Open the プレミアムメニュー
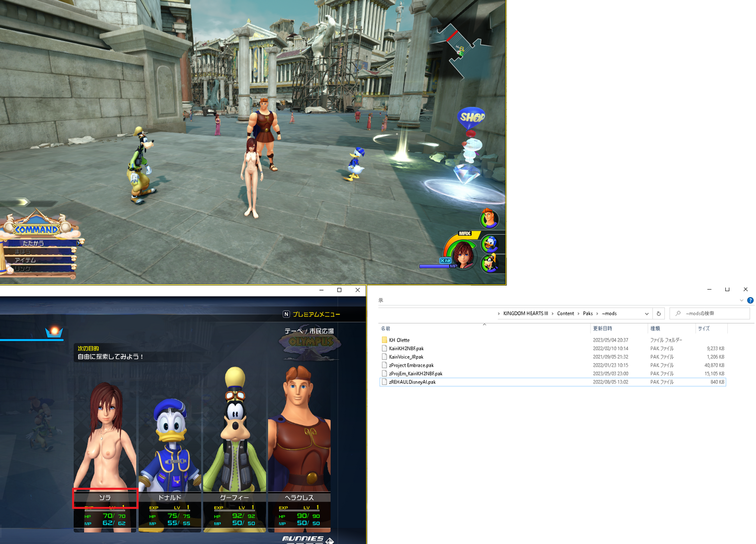756x544 pixels. coord(316,314)
